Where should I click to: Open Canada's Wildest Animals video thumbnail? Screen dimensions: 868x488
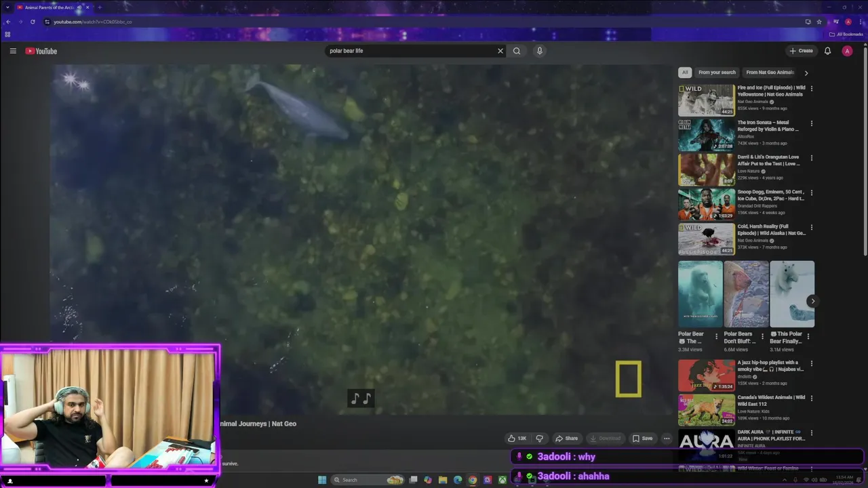click(706, 409)
